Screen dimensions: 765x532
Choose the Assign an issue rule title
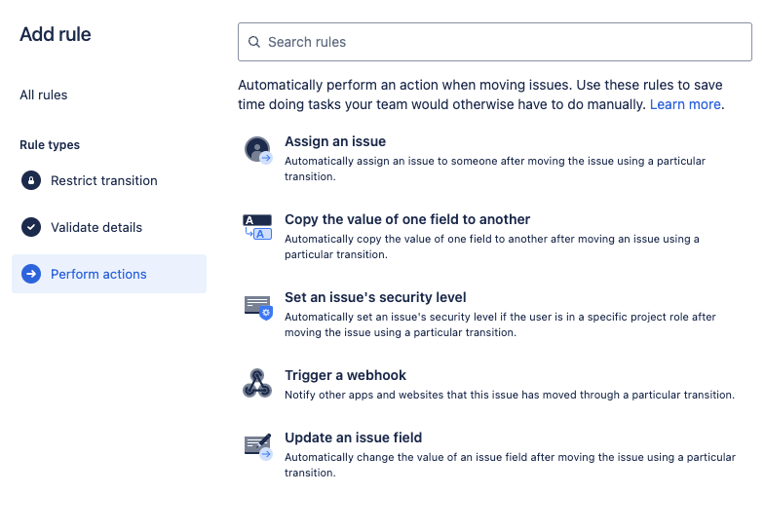click(335, 141)
